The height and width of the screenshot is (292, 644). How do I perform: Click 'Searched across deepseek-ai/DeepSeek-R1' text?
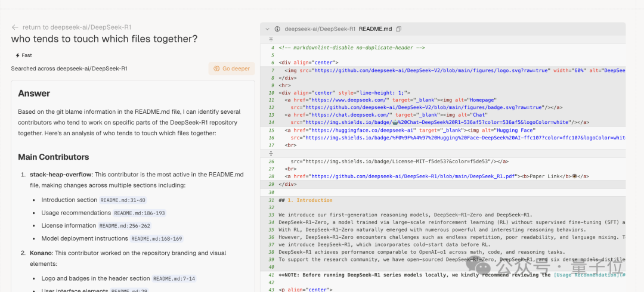pyautogui.click(x=69, y=69)
